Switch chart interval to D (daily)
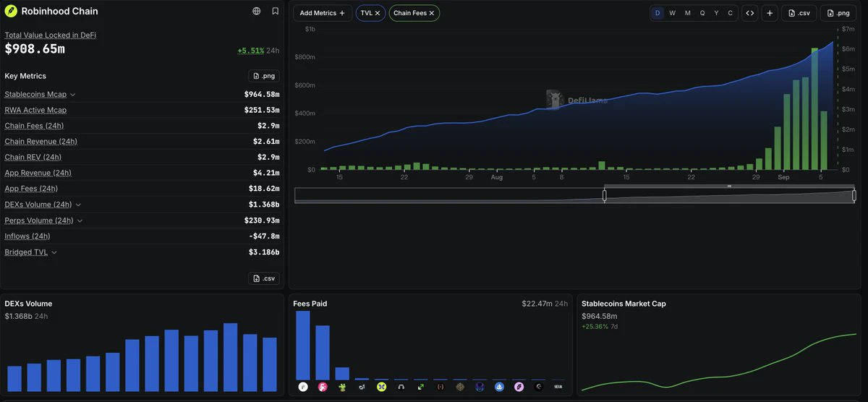 658,13
